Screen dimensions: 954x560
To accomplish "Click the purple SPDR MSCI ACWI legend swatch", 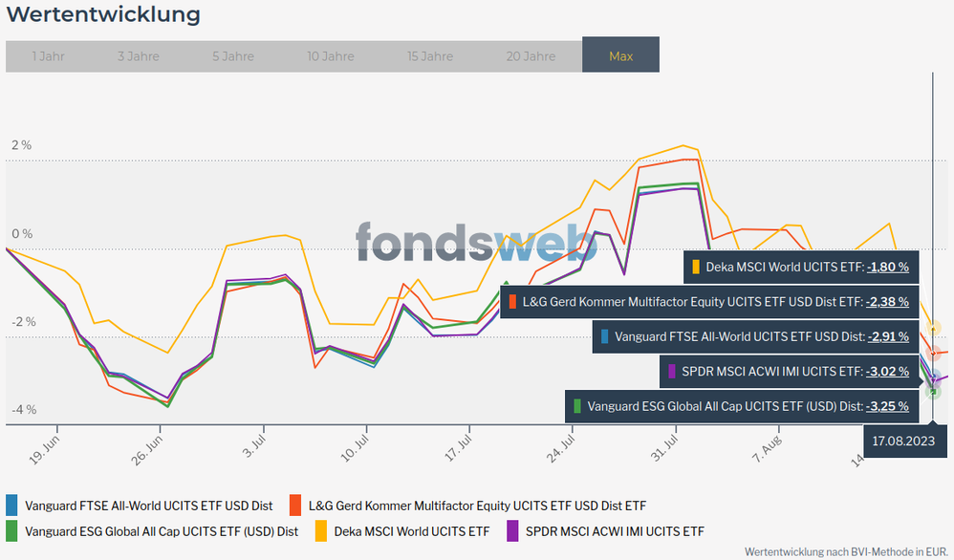I will [x=511, y=531].
